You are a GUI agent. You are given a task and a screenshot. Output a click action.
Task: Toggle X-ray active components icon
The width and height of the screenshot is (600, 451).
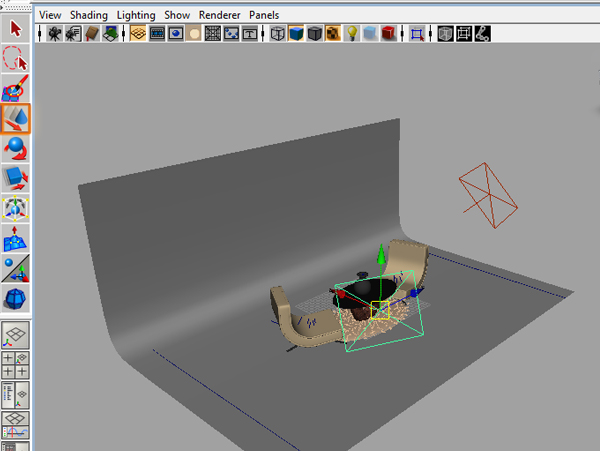click(464, 34)
